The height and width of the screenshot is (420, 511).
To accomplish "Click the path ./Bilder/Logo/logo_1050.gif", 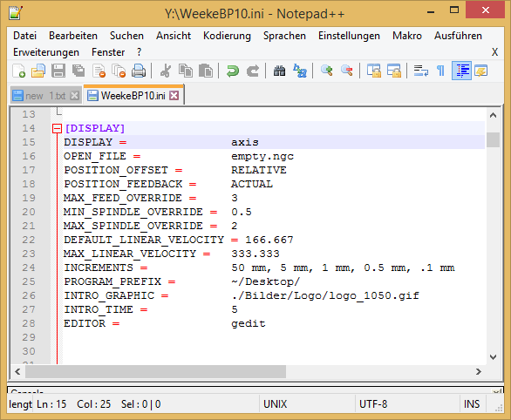I will click(325, 295).
